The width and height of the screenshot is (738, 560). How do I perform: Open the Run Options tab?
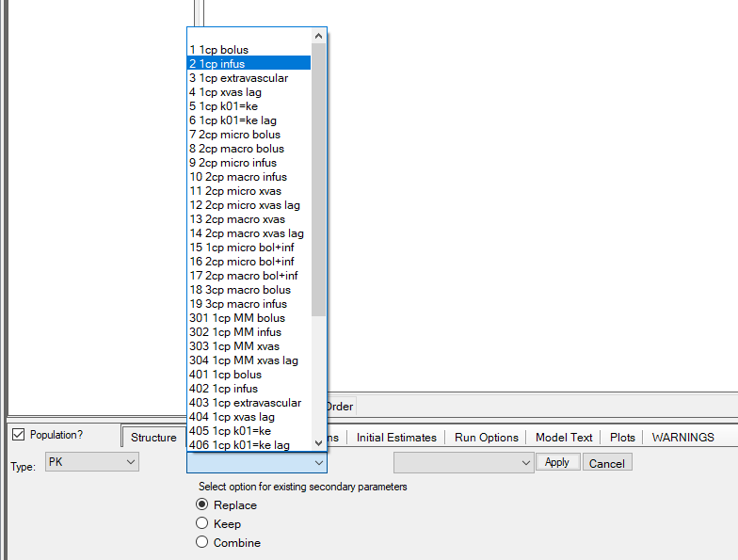[x=486, y=437]
